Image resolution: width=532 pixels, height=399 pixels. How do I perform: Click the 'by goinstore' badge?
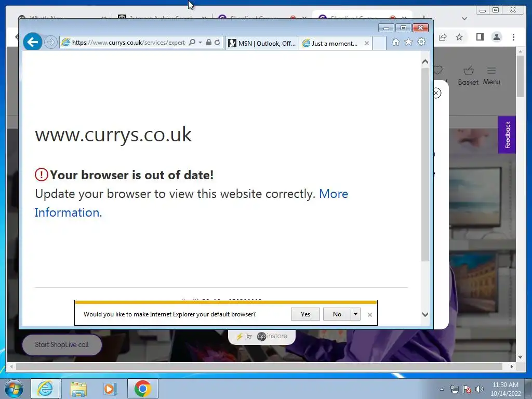pos(262,336)
